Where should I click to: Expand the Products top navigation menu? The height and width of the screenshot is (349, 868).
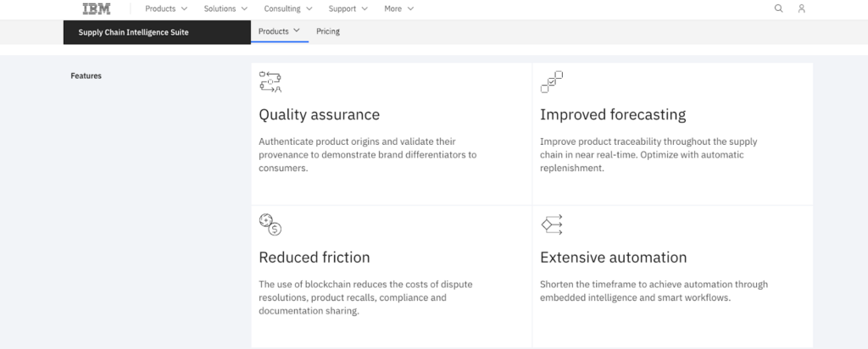[x=166, y=8]
